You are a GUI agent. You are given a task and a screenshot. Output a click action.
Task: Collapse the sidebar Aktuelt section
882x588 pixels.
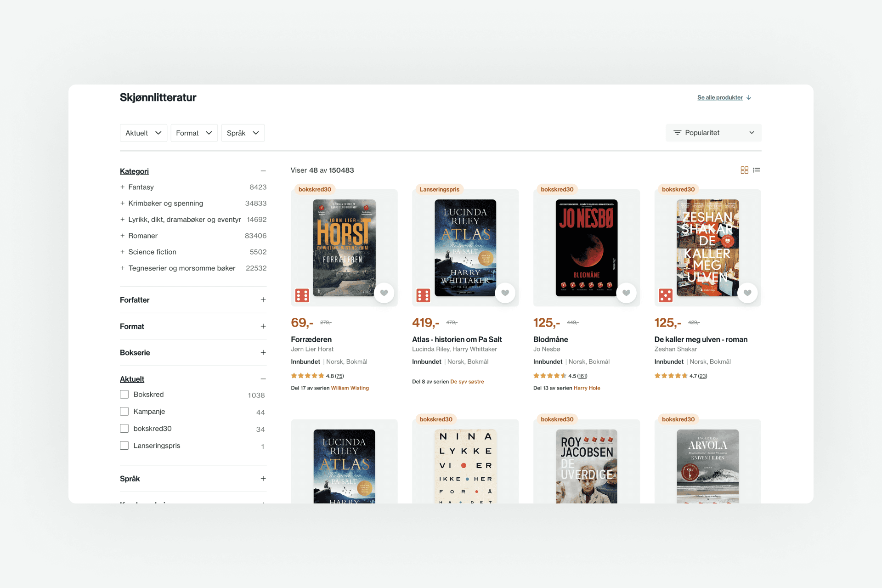263,379
